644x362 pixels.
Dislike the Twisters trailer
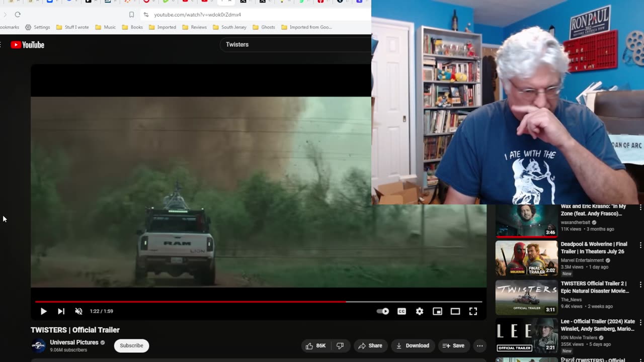(340, 345)
